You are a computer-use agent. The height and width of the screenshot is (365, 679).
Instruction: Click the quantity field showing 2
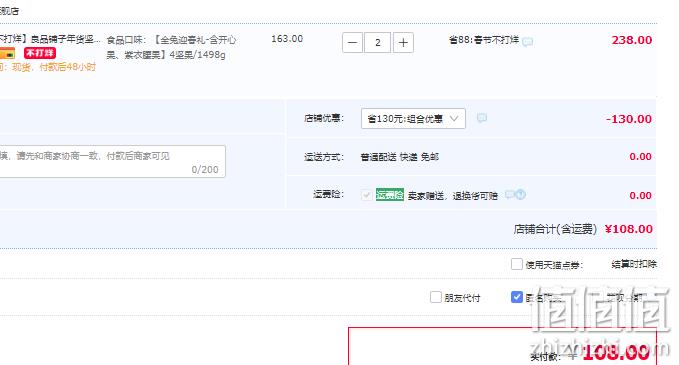click(x=378, y=42)
